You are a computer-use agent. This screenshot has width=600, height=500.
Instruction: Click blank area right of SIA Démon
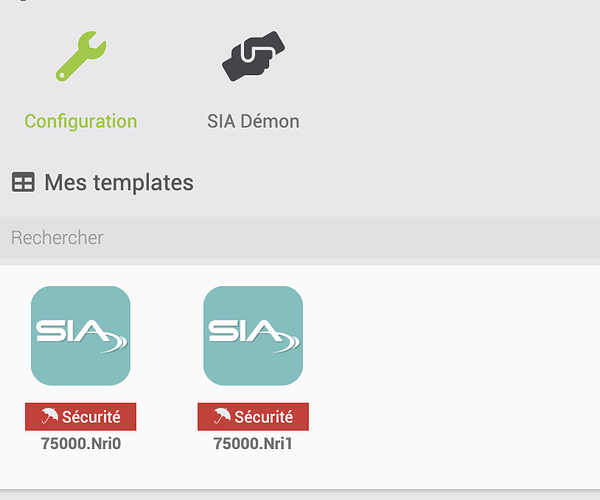coord(450,80)
